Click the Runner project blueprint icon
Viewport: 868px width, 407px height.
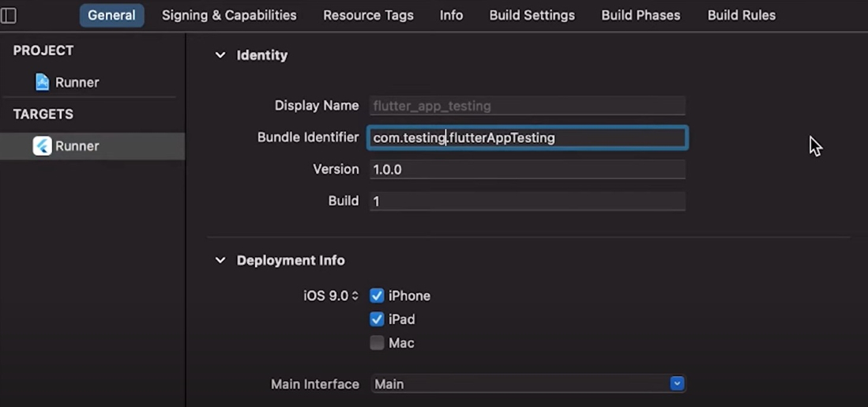[x=43, y=82]
